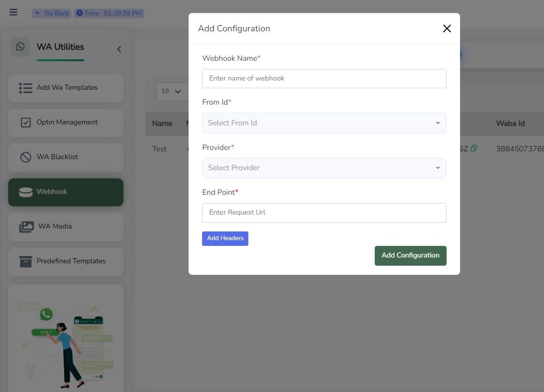Copy the Test row ID using copy icon
Screen dimensions: 544x392
click(x=474, y=149)
